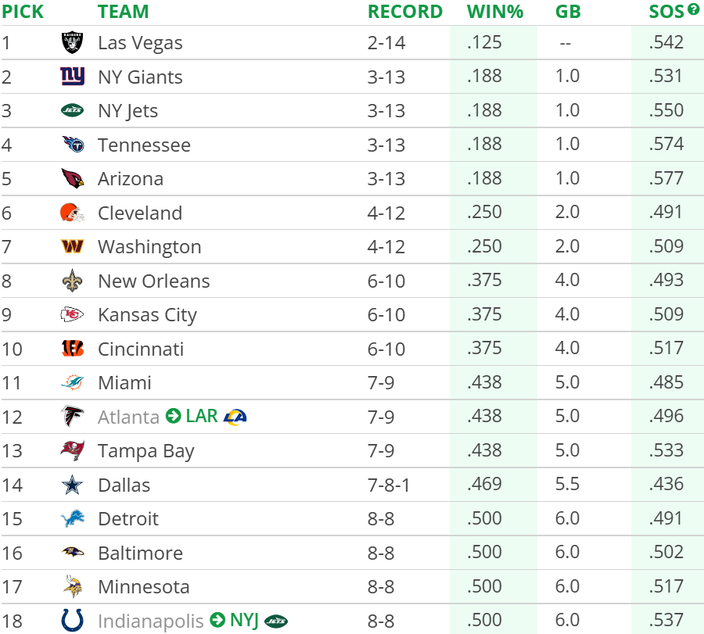Open the Tampa Bay team link
Image resolution: width=704 pixels, height=634 pixels.
(145, 451)
